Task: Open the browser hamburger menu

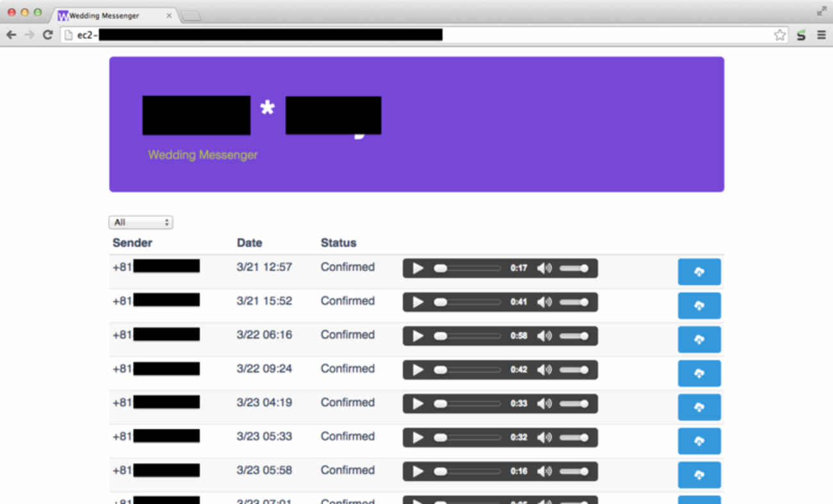Action: click(x=821, y=35)
